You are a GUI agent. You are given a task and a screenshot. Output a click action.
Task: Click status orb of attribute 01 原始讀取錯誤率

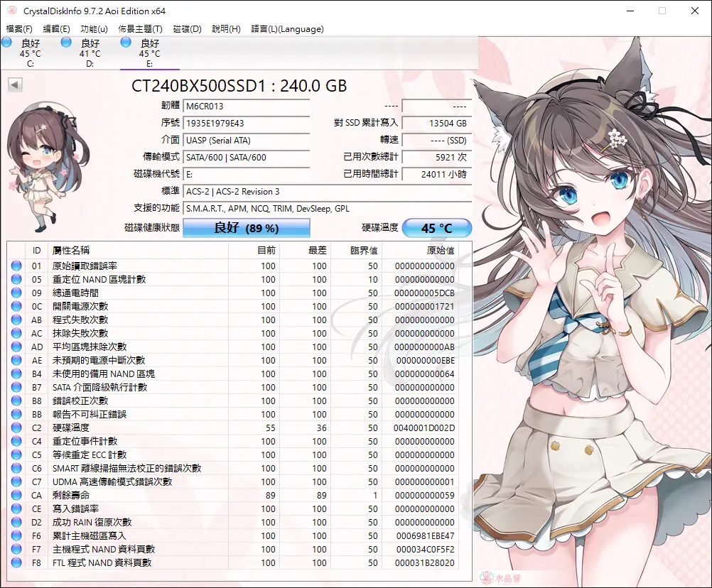[16, 266]
